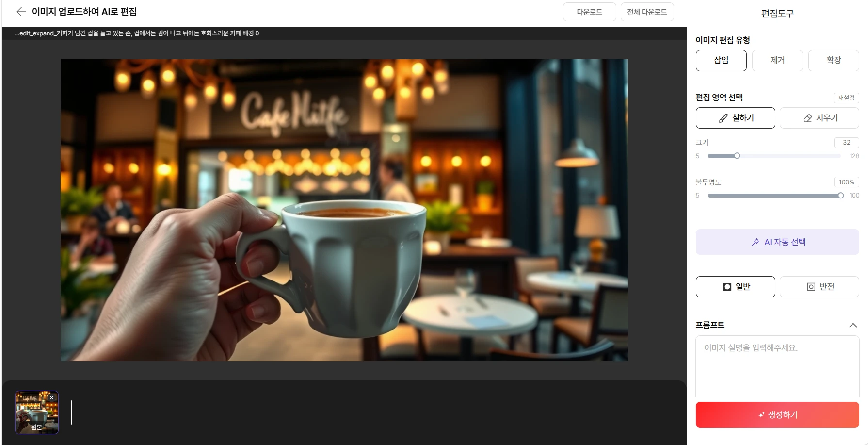The height and width of the screenshot is (445, 868).
Task: Click the AI 자동 선택 magic wand
Action: (777, 242)
